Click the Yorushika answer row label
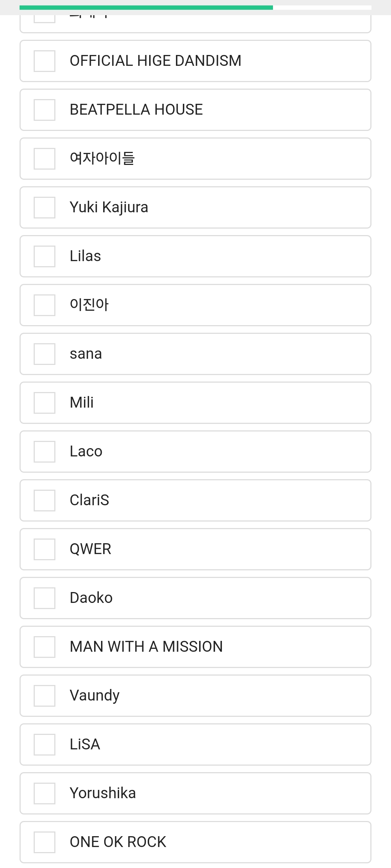391x868 pixels. coord(103,793)
